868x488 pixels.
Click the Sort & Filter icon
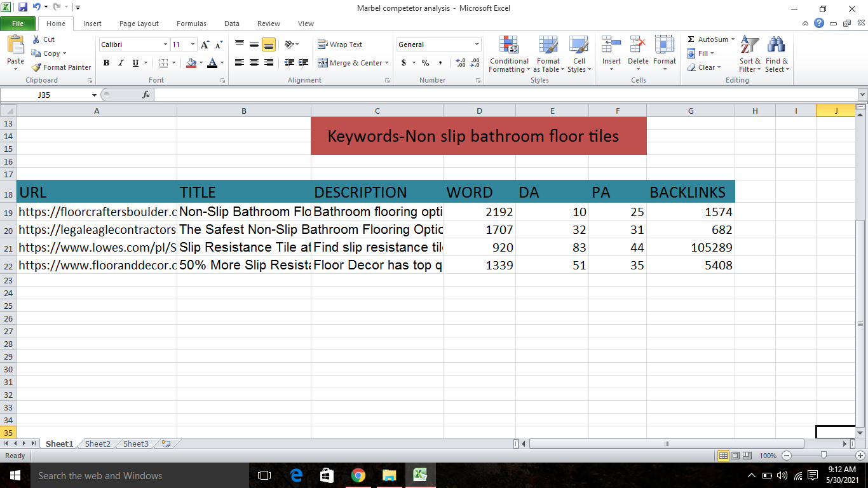point(750,55)
